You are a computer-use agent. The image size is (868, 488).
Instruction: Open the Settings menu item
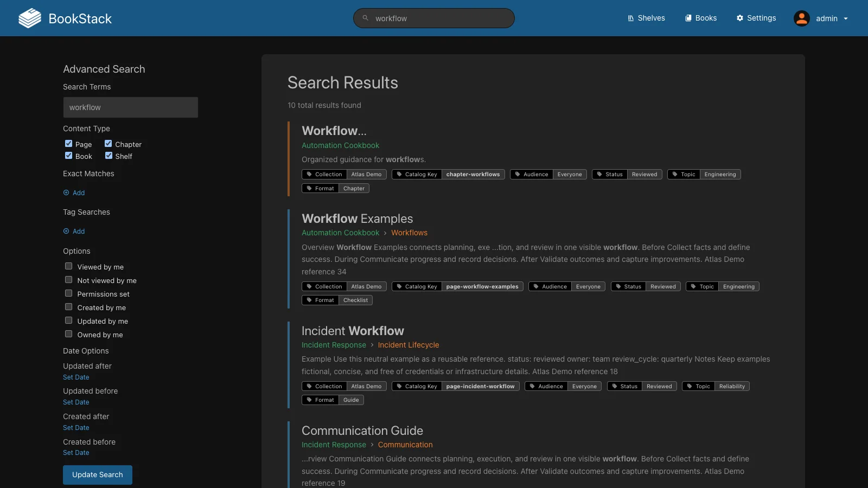(x=756, y=18)
